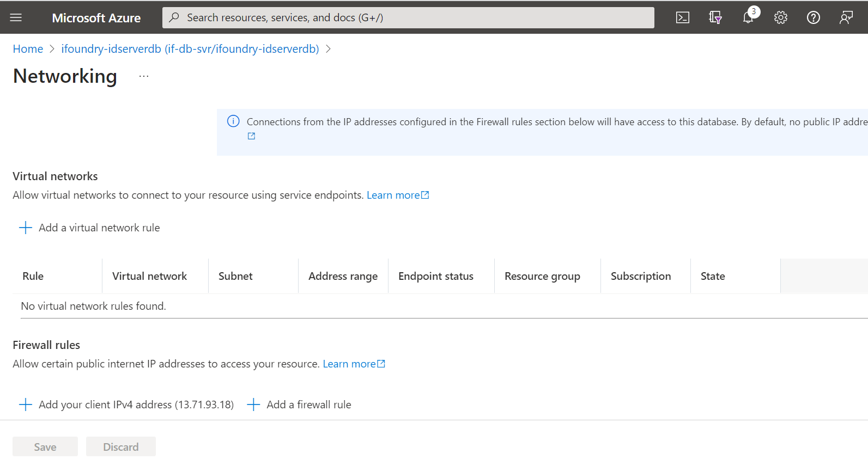Sort by Address range column header
This screenshot has width=868, height=472.
[343, 276]
